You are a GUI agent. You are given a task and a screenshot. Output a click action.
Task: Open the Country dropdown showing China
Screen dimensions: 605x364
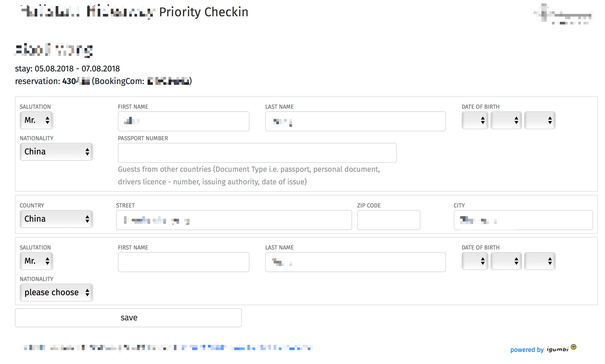pyautogui.click(x=56, y=219)
